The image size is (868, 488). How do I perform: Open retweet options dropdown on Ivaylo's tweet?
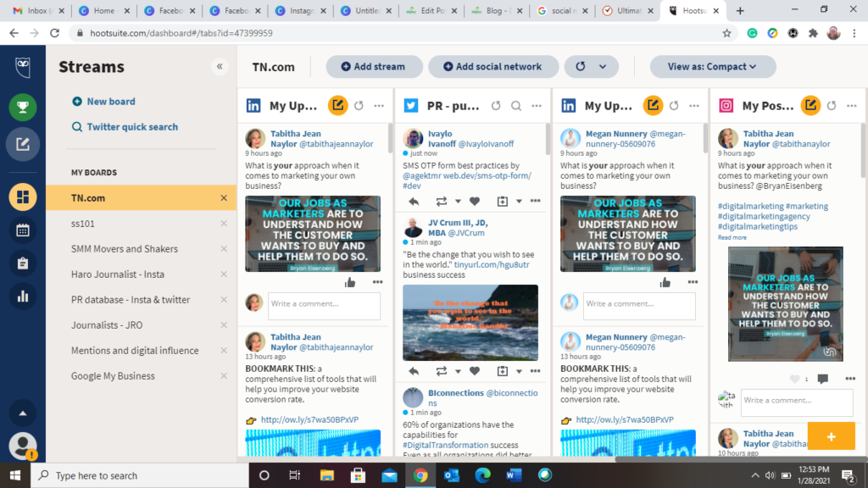coord(458,202)
